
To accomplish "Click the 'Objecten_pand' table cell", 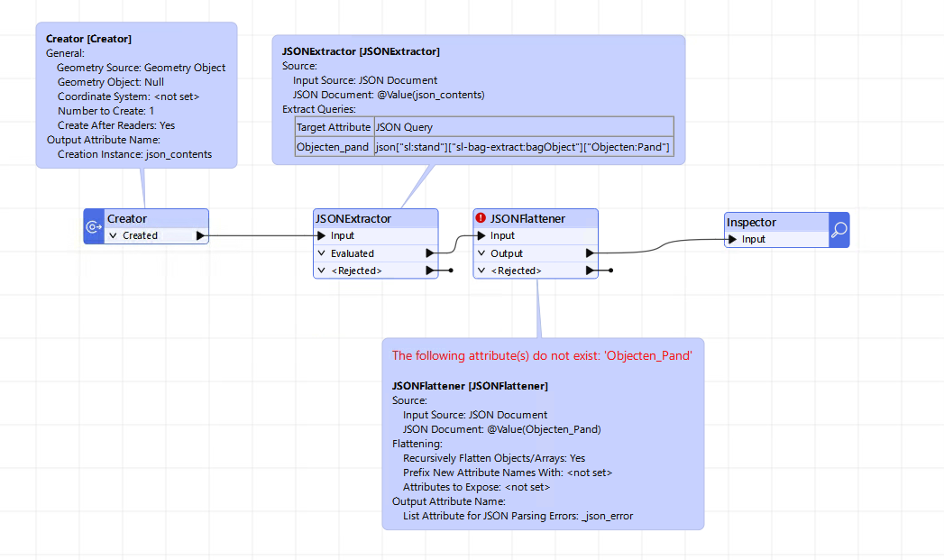I will tap(334, 147).
